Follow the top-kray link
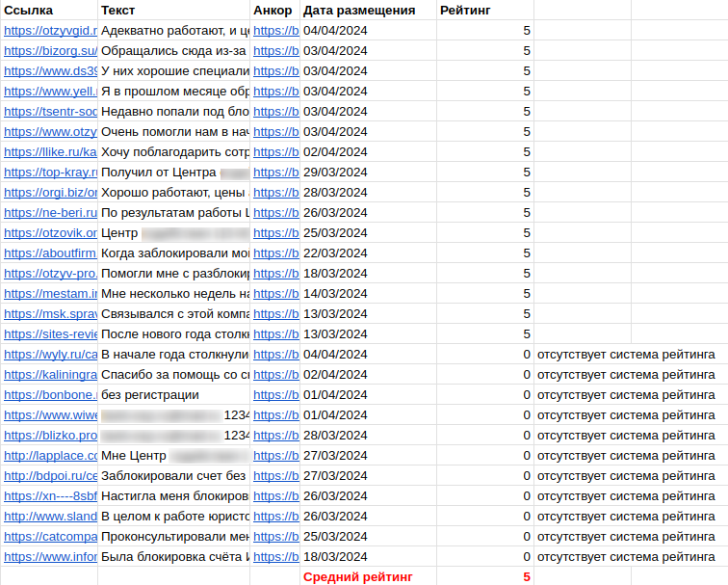 point(50,173)
